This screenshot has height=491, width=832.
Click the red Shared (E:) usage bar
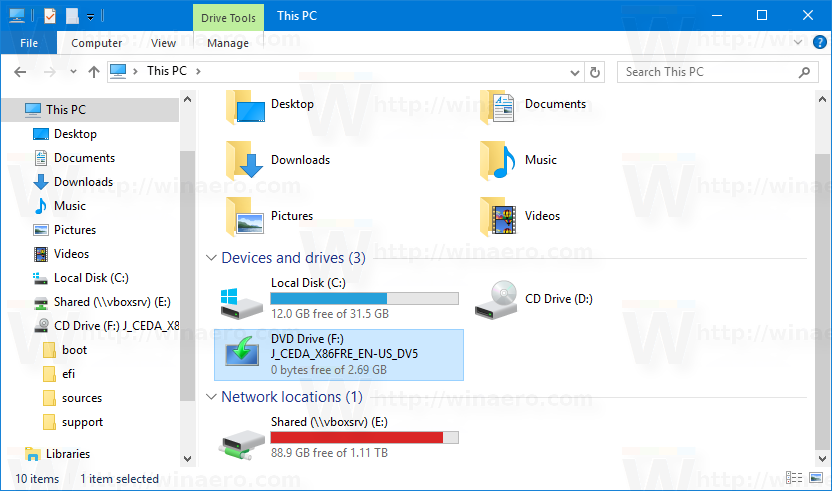(365, 437)
